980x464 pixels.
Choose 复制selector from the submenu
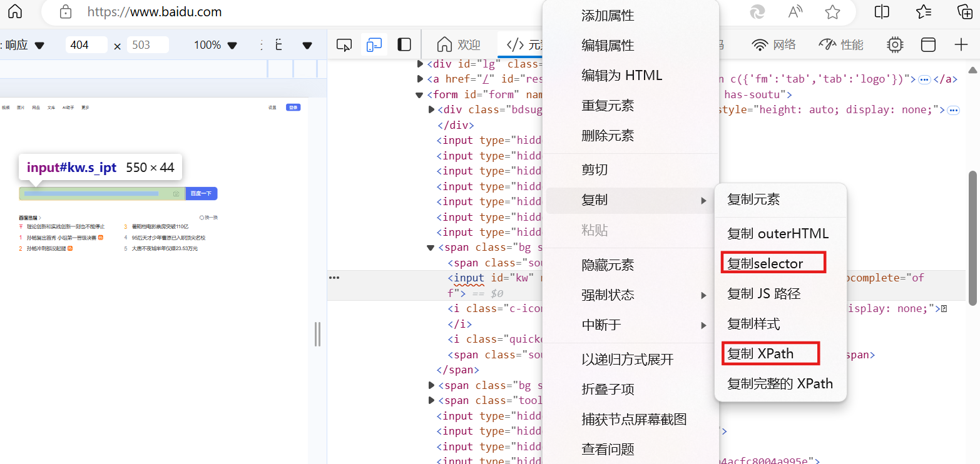pyautogui.click(x=765, y=263)
